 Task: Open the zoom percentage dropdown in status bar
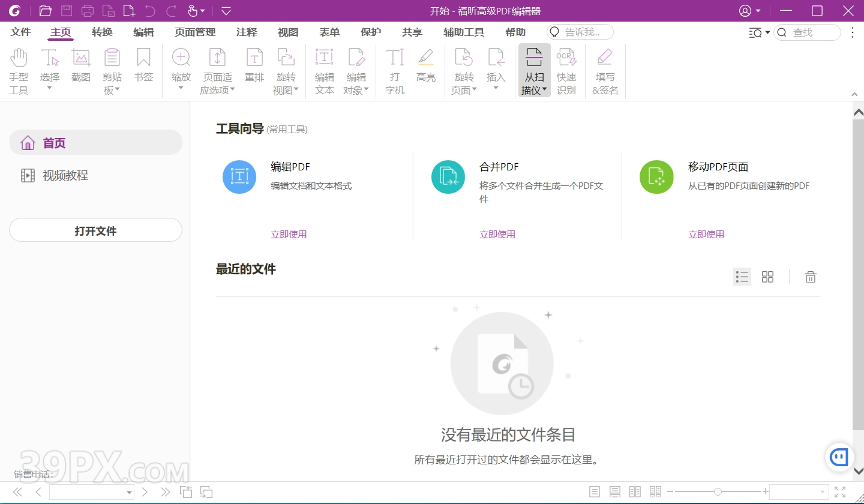point(821,492)
